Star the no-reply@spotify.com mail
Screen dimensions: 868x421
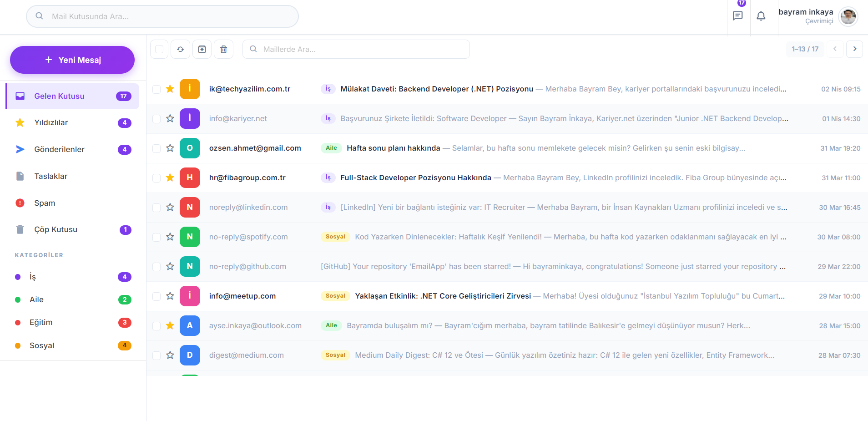pyautogui.click(x=170, y=237)
